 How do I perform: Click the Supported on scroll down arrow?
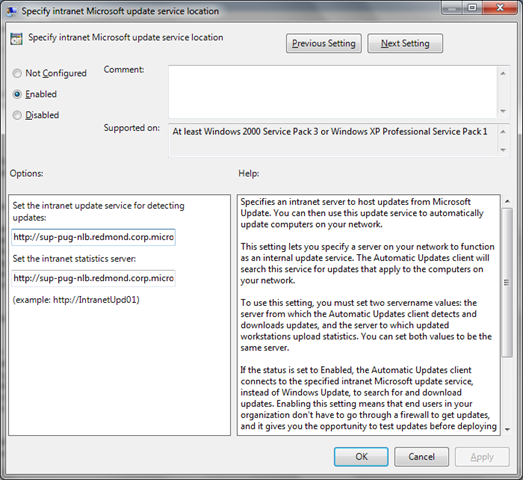point(503,150)
